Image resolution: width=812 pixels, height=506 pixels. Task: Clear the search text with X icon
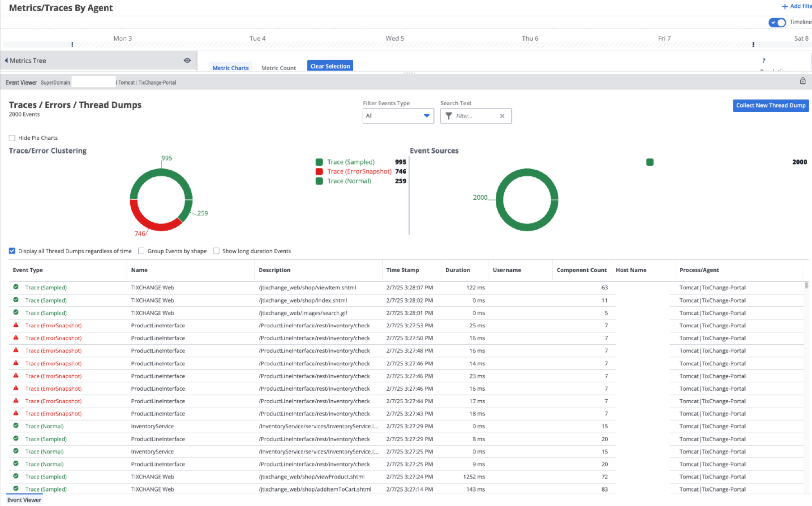click(502, 116)
